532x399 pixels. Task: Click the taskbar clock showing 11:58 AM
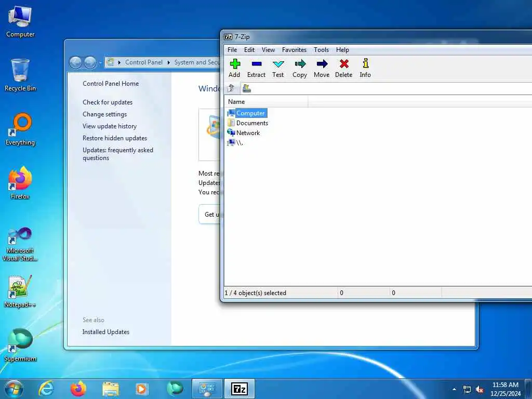(505, 389)
